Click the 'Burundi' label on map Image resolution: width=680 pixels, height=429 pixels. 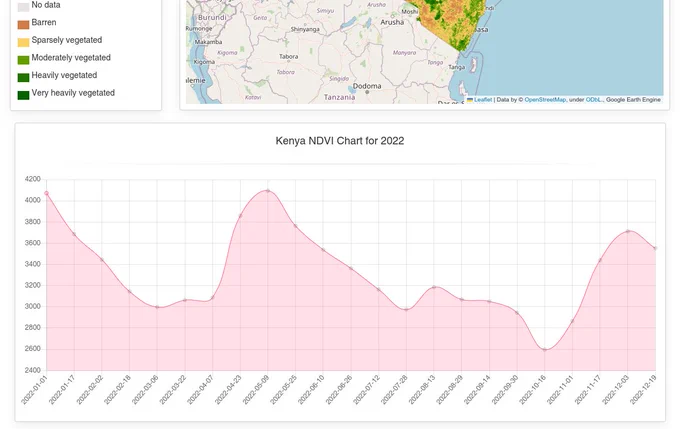point(212,18)
